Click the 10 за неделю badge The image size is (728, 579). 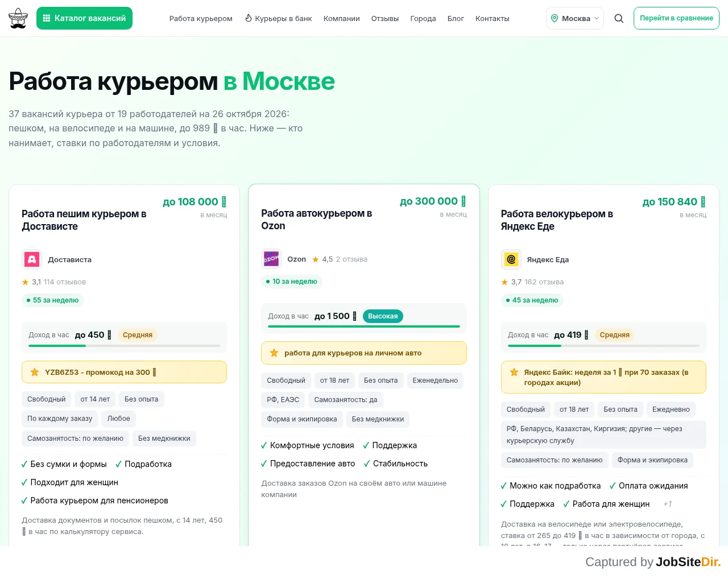292,282
